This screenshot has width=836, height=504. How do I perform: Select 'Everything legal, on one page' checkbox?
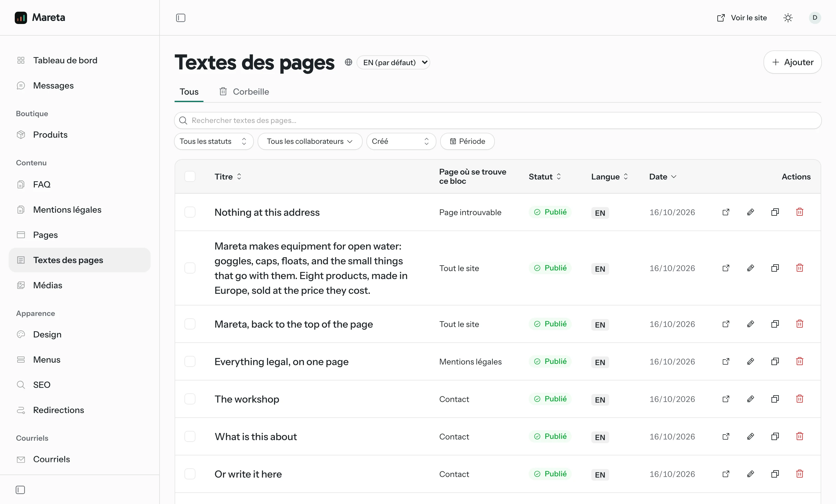(x=190, y=361)
